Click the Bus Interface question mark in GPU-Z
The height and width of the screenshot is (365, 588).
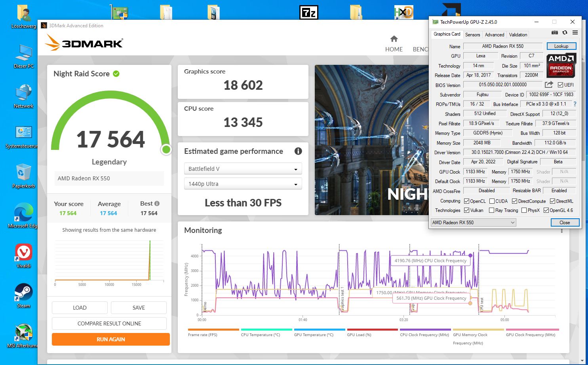tap(575, 104)
